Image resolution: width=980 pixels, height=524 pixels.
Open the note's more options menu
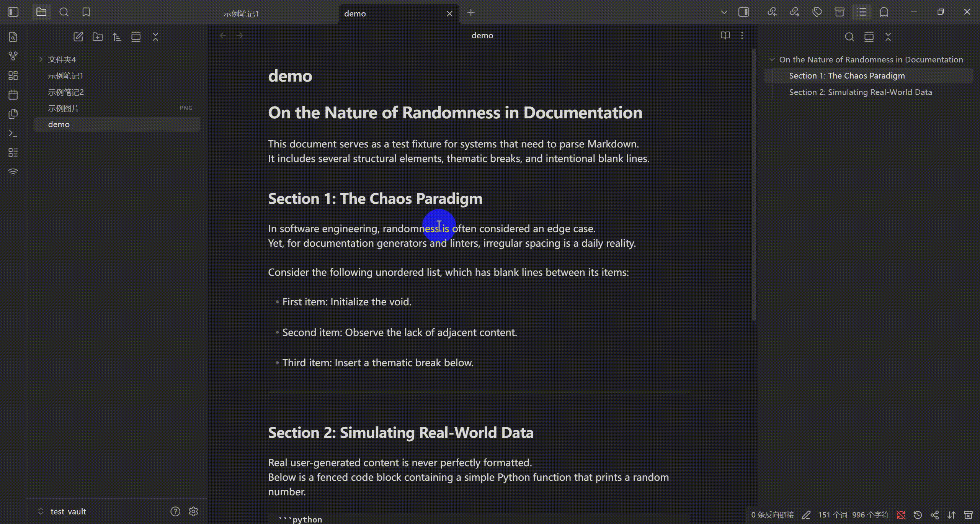coord(742,36)
